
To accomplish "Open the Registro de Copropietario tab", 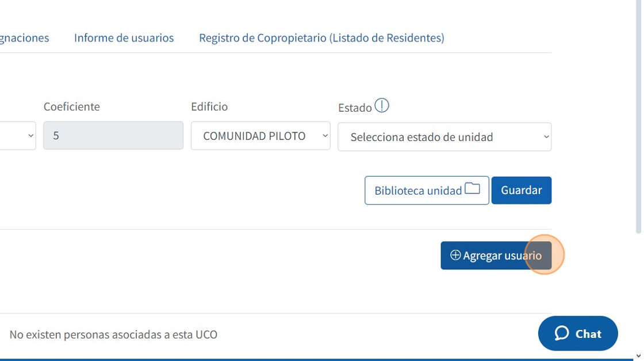I will [321, 38].
